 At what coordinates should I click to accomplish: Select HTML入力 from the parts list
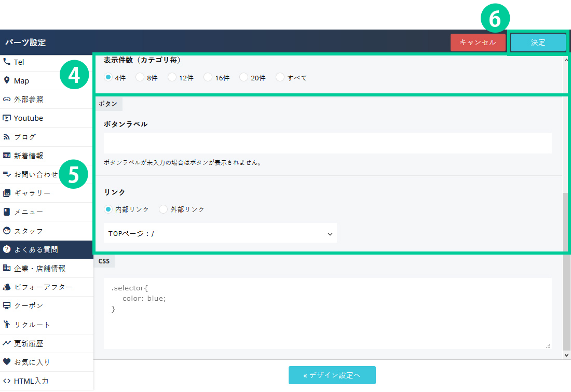(x=31, y=381)
